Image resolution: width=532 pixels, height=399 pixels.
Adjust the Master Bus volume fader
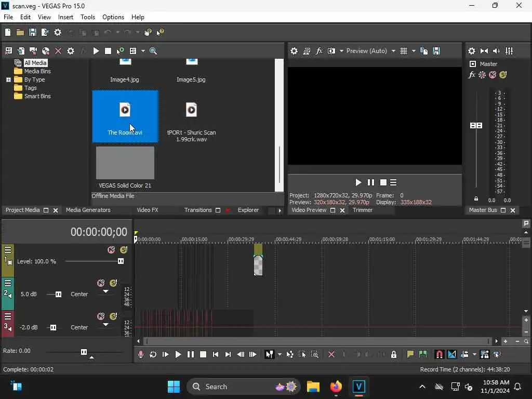tap(476, 126)
